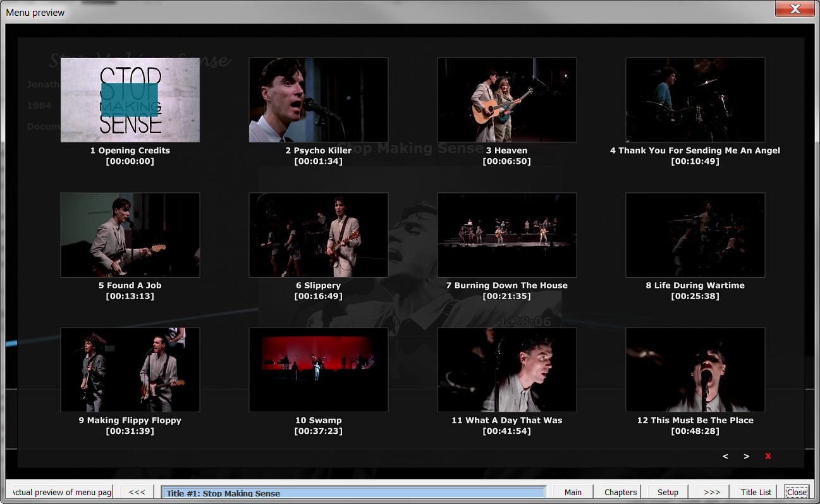The image size is (820, 504).
Task: Pick the Thank You For Sending Me An Angel thumbnail
Action: pyautogui.click(x=695, y=100)
